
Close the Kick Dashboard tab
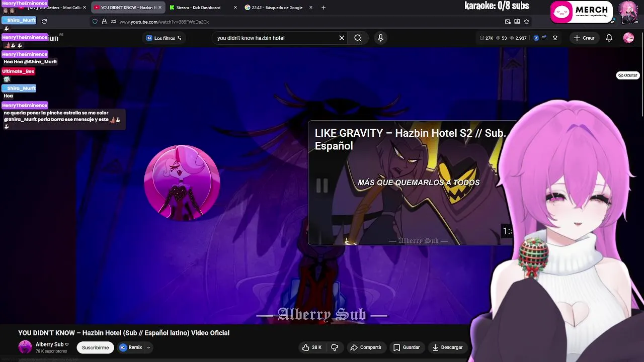[x=235, y=8]
